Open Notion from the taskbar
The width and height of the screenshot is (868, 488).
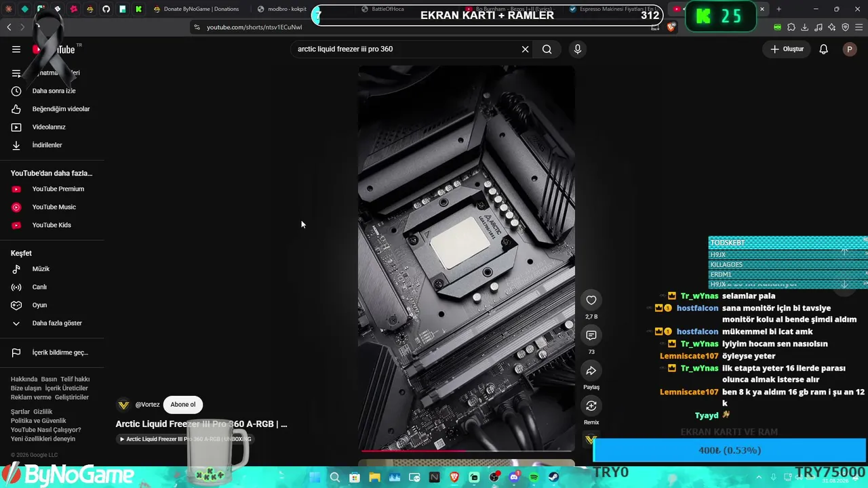434,477
